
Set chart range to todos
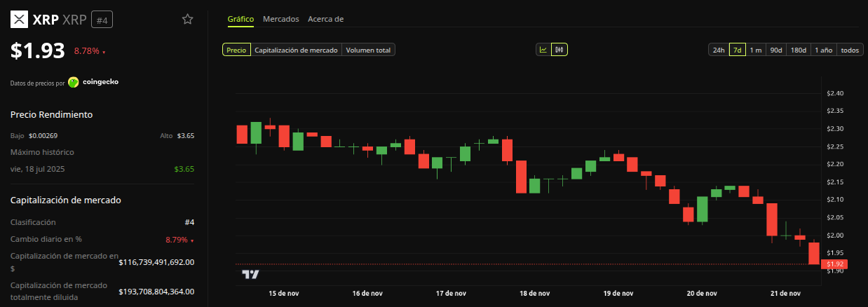pos(850,50)
